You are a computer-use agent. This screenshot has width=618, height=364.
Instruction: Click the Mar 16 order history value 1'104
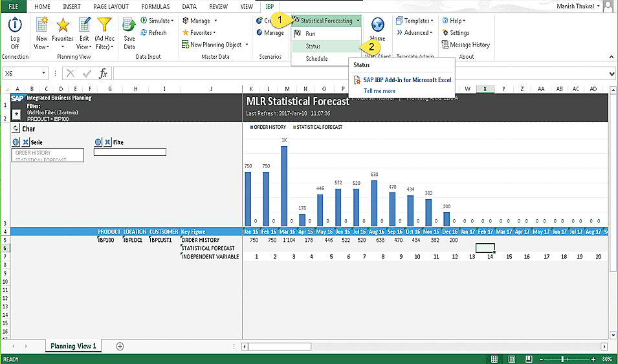(289, 240)
